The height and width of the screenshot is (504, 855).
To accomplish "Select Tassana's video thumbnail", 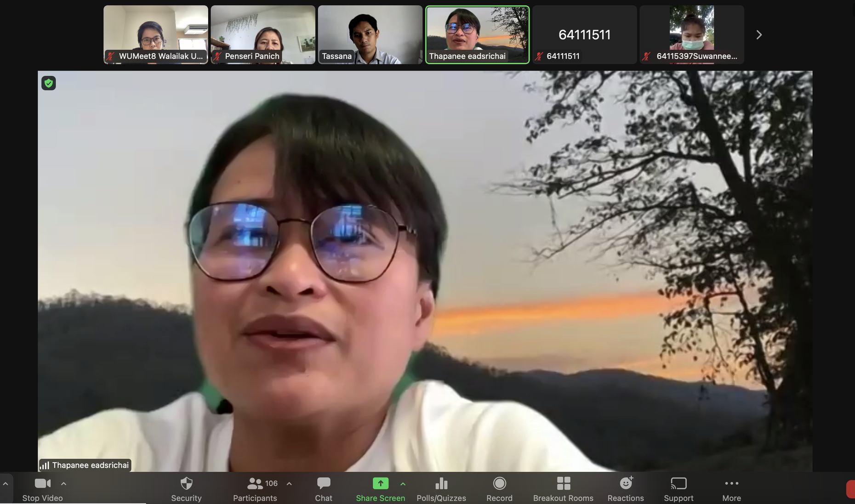I will (x=370, y=34).
